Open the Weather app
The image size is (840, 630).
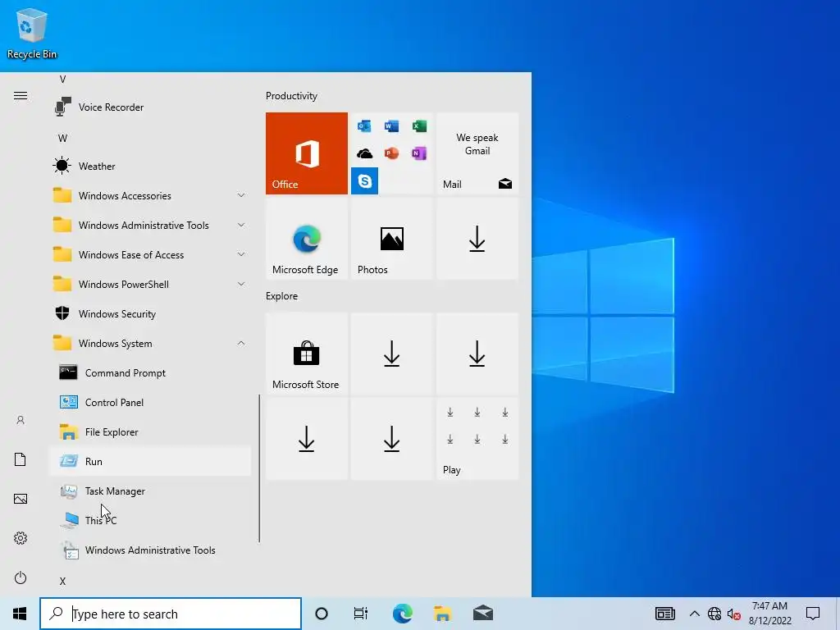[x=150, y=166]
